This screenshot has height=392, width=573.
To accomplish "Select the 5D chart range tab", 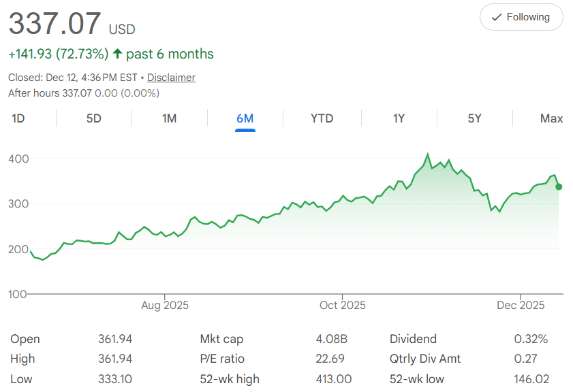I will 94,118.
